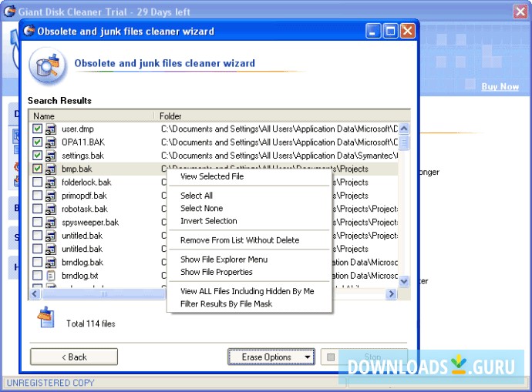This screenshot has width=532, height=392.
Task: Choose Show File Properties
Action: (x=249, y=272)
